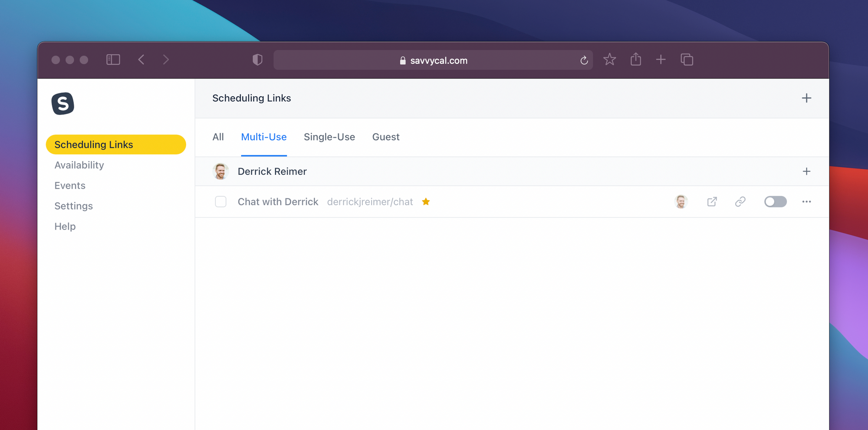The height and width of the screenshot is (430, 868).
Task: Toggle the browser sidebar panel
Action: (113, 60)
